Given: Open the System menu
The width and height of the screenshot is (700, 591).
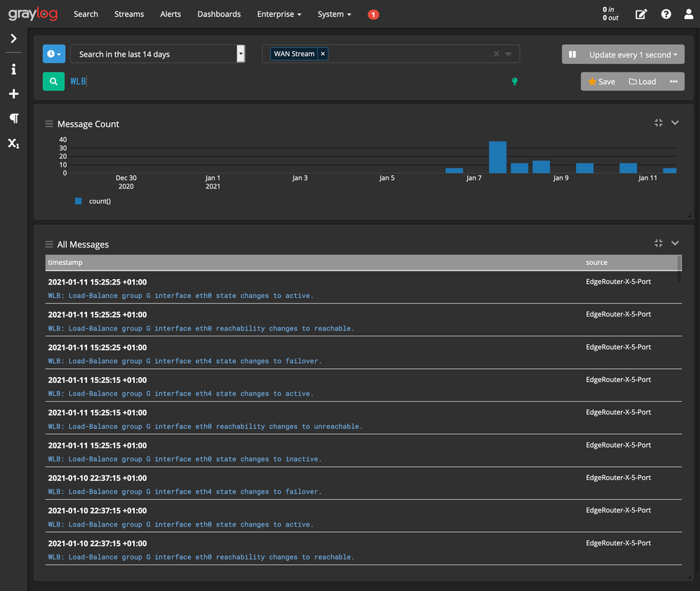Looking at the screenshot, I should 334,13.
